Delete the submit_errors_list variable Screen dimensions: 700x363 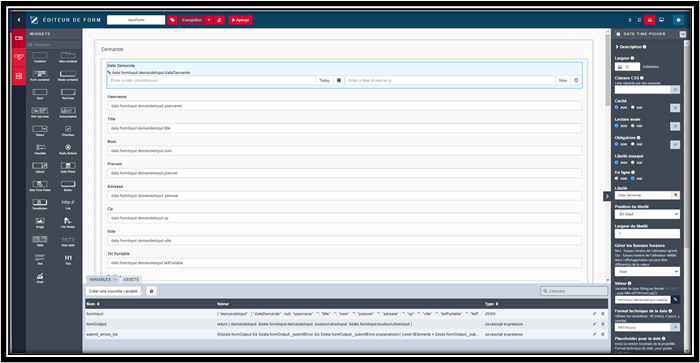pyautogui.click(x=602, y=334)
